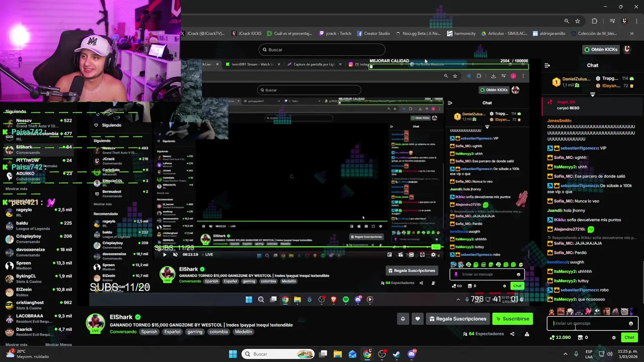Open the chat gift shop icon
The height and width of the screenshot is (362, 644).
[580, 337]
